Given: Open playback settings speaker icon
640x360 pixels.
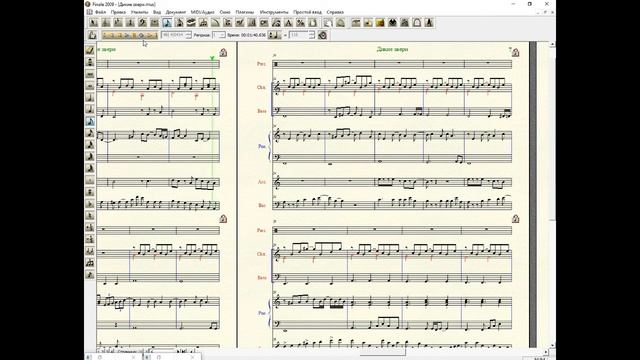Looking at the screenshot, I should tap(322, 35).
